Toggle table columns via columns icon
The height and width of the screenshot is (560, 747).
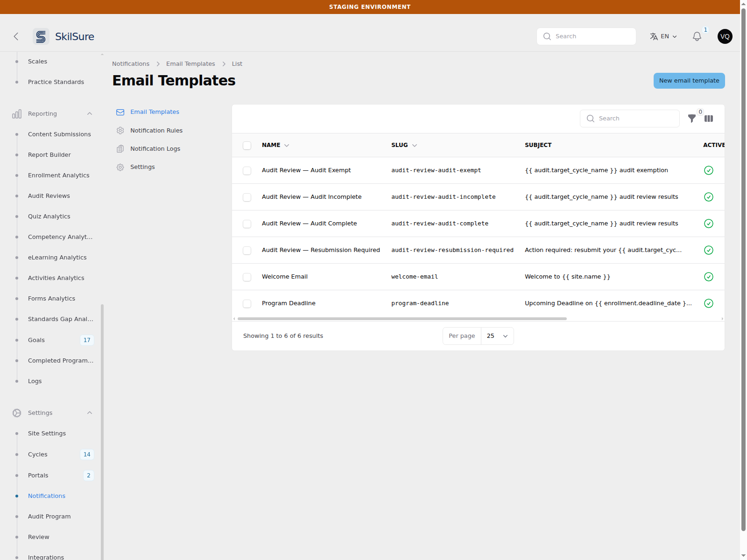(x=708, y=119)
